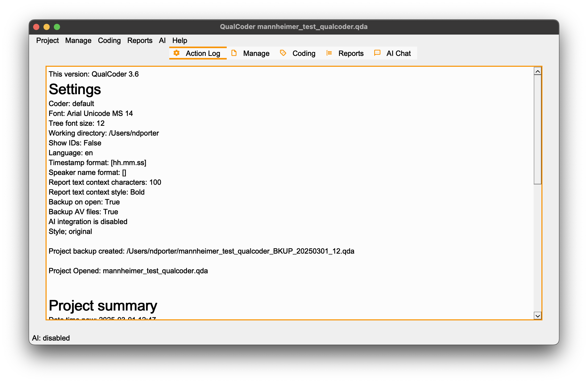Viewport: 588px width, 383px height.
Task: Select the Action Log tab
Action: click(203, 53)
